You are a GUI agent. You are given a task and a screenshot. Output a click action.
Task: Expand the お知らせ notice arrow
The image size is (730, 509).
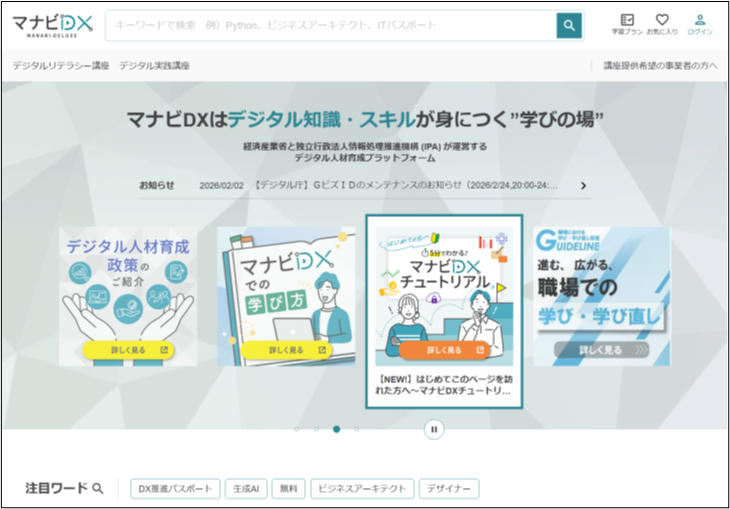[583, 185]
